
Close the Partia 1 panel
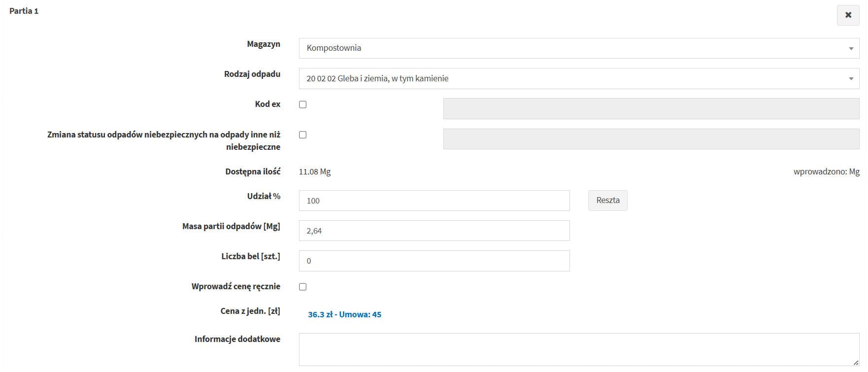click(848, 15)
